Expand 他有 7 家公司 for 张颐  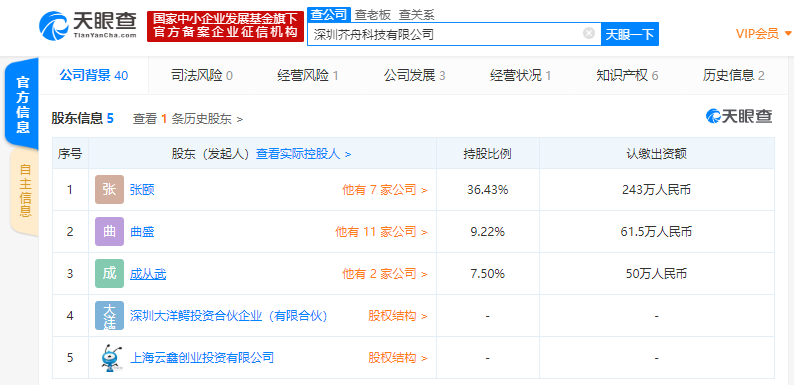point(385,190)
